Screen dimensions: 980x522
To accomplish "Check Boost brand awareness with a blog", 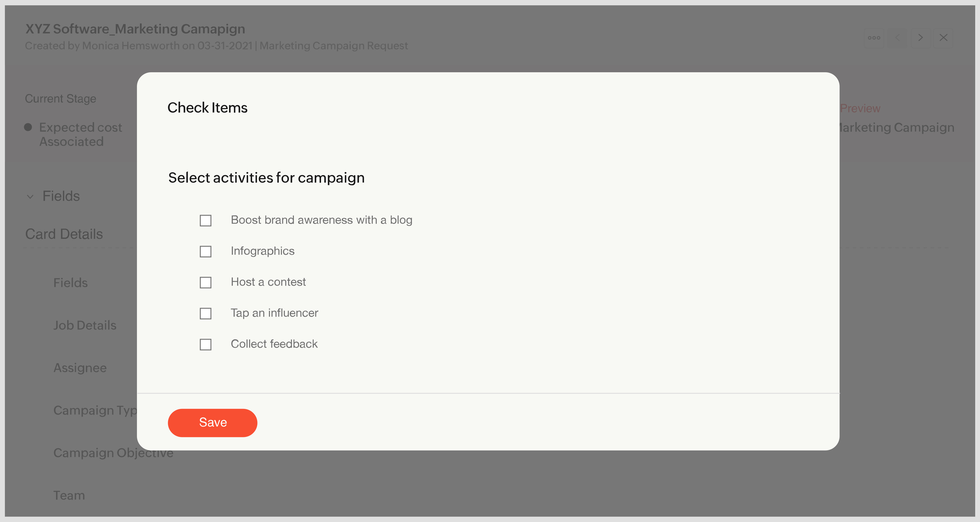I will pos(205,220).
